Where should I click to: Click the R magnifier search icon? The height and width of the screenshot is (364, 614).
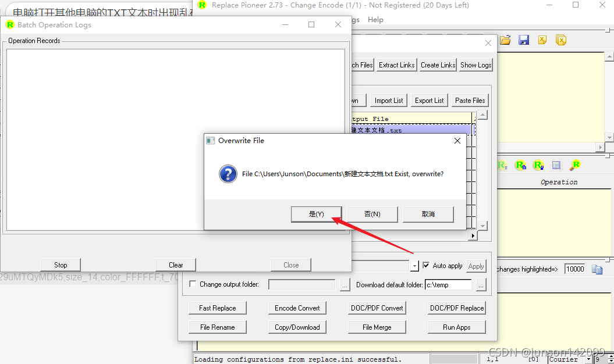click(575, 165)
